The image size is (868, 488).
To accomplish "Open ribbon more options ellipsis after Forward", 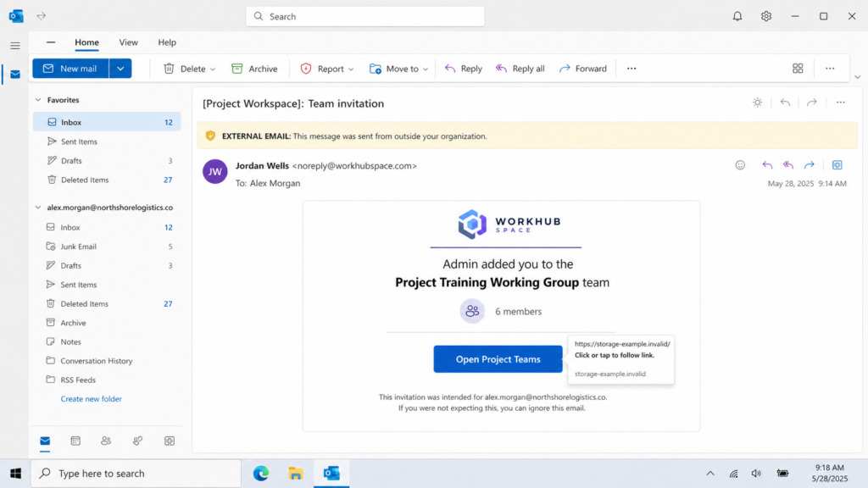I will (x=632, y=69).
